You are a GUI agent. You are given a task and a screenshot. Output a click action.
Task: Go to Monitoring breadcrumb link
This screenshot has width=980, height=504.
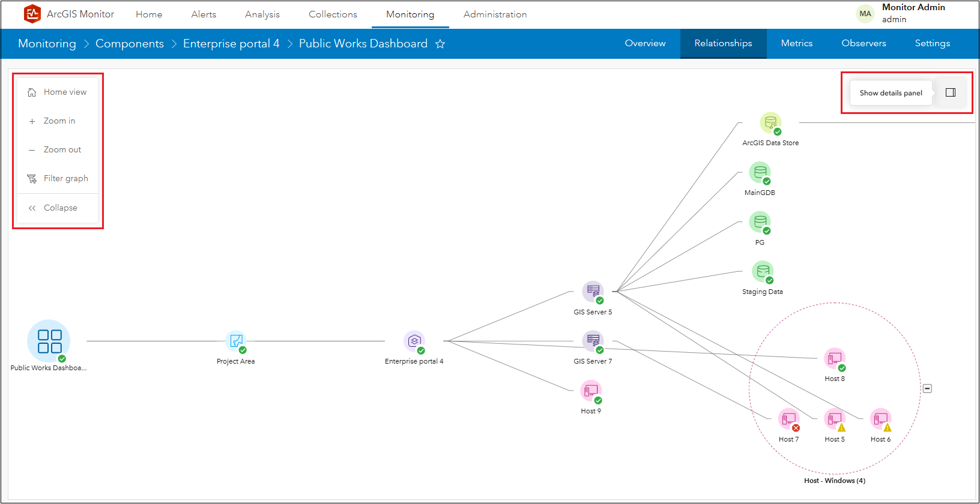click(47, 44)
